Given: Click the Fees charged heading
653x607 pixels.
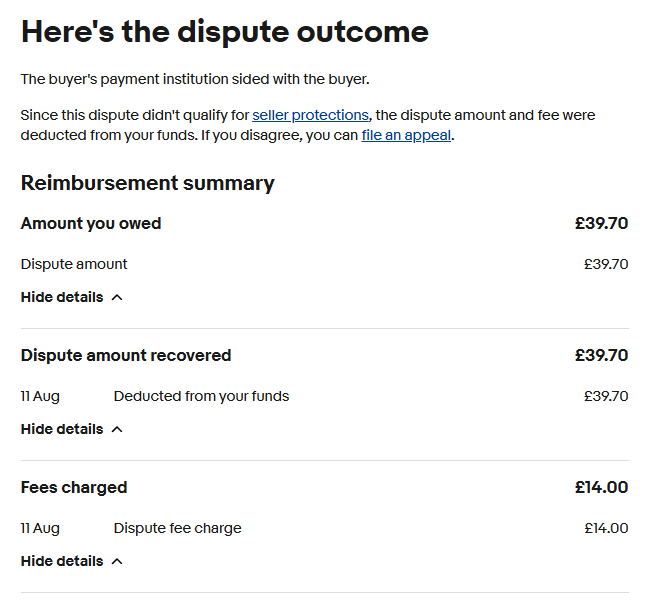Looking at the screenshot, I should point(74,487).
